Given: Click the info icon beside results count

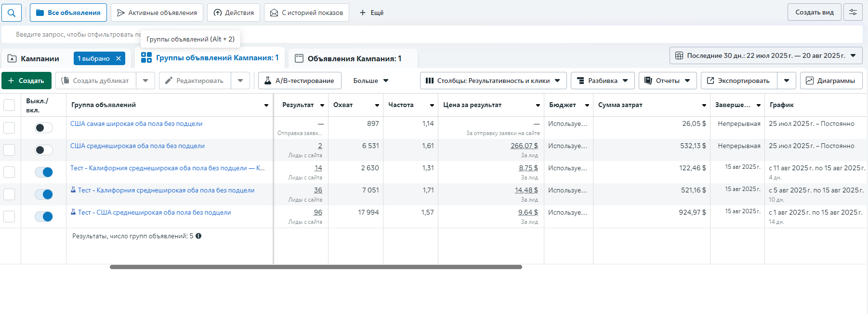Looking at the screenshot, I should click(198, 236).
